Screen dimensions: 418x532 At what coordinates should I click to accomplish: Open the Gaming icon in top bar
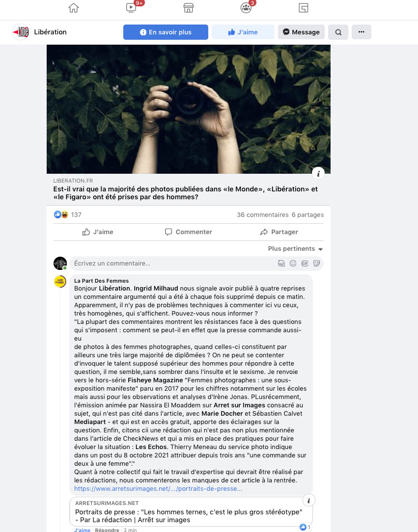(x=303, y=8)
